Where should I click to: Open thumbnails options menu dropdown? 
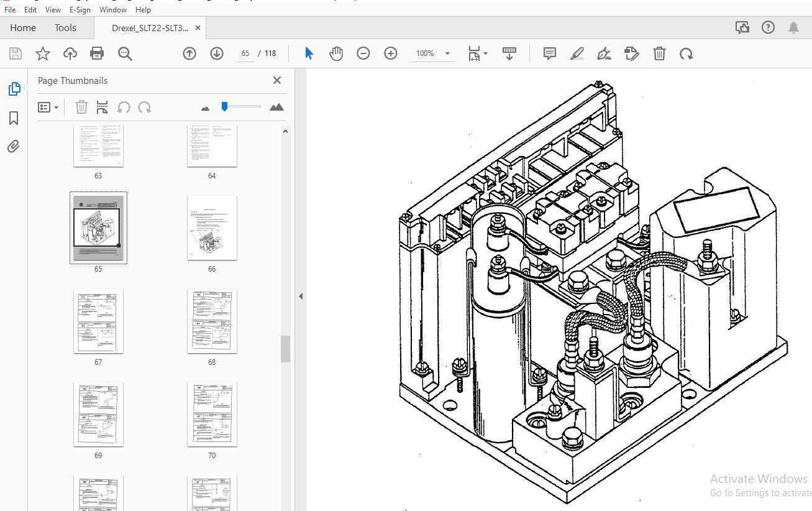[x=48, y=107]
